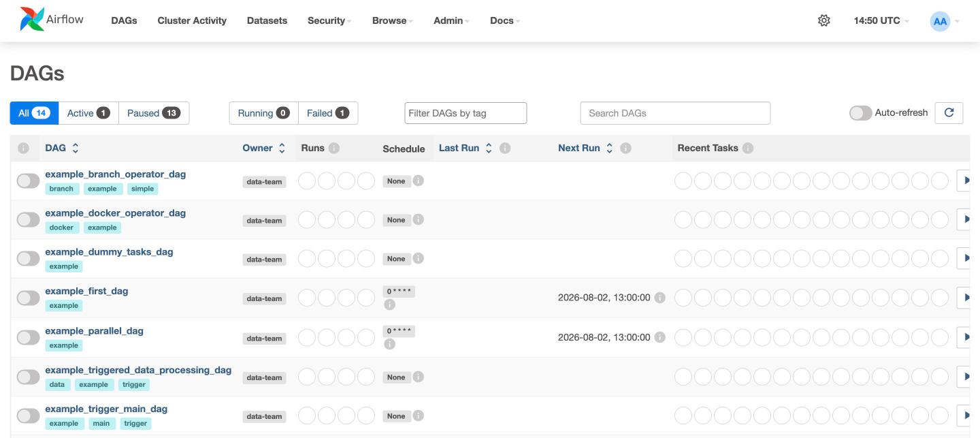The height and width of the screenshot is (438, 980).
Task: Click the branch tag
Action: click(x=61, y=189)
